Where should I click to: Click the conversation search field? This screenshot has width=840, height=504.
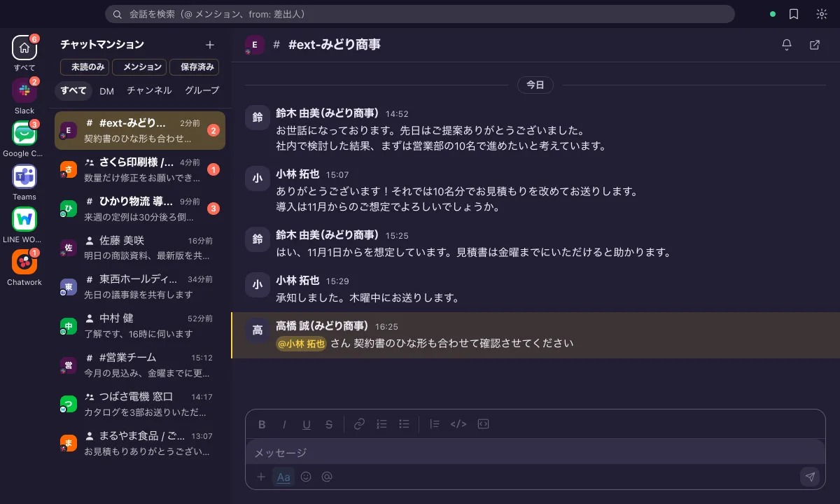coord(420,14)
